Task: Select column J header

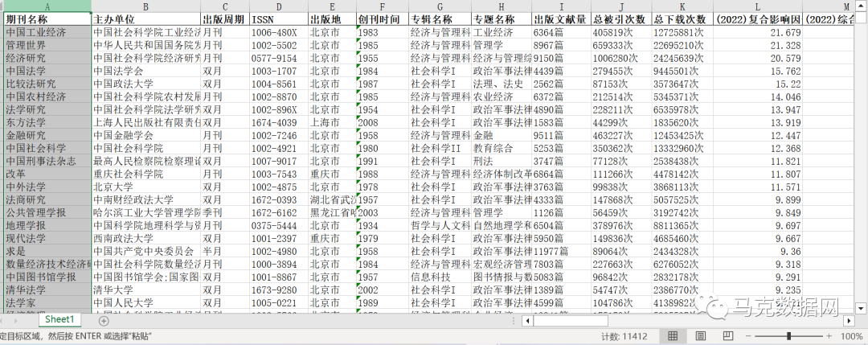Action: pyautogui.click(x=620, y=6)
